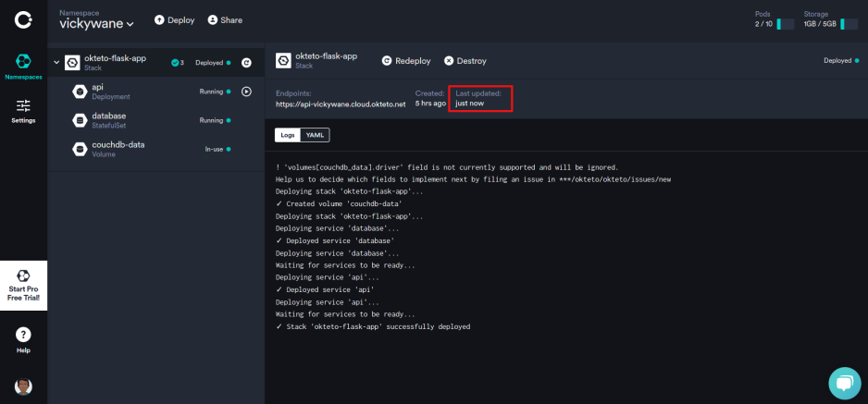This screenshot has height=404, width=868.
Task: Click log line "Created volume 'couchdb-data'"
Action: [339, 204]
